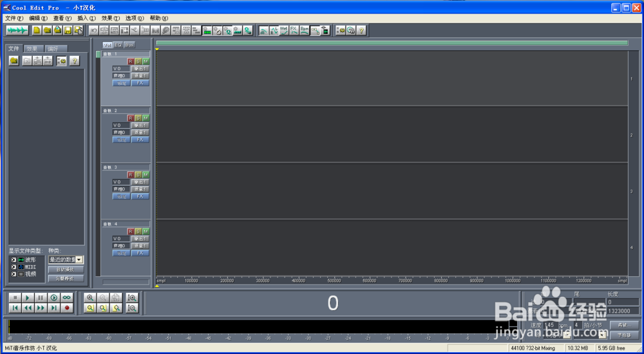Click the red record button
The height and width of the screenshot is (354, 644).
click(66, 308)
